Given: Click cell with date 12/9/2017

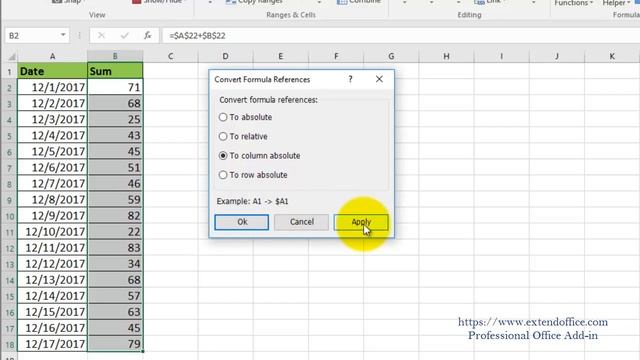Looking at the screenshot, I should pyautogui.click(x=52, y=216).
